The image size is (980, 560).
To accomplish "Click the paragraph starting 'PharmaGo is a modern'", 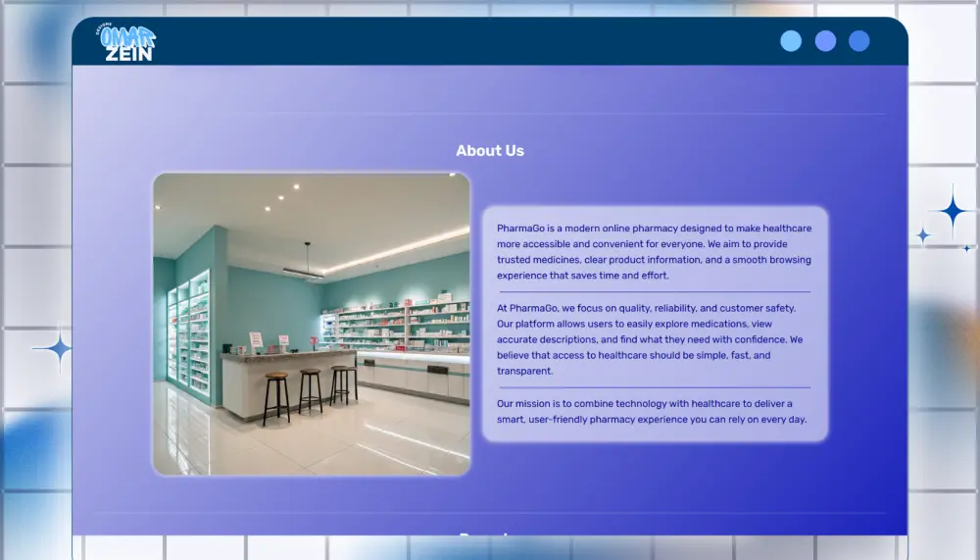I will (655, 251).
